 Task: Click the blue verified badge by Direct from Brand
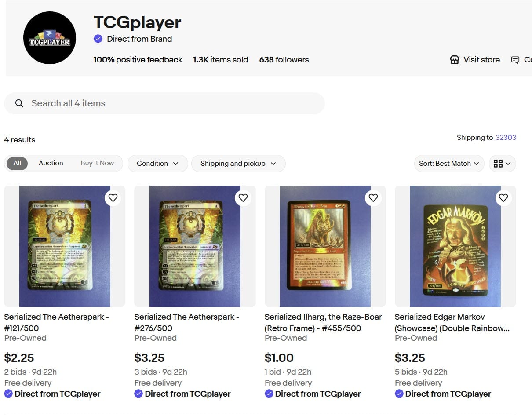click(98, 39)
